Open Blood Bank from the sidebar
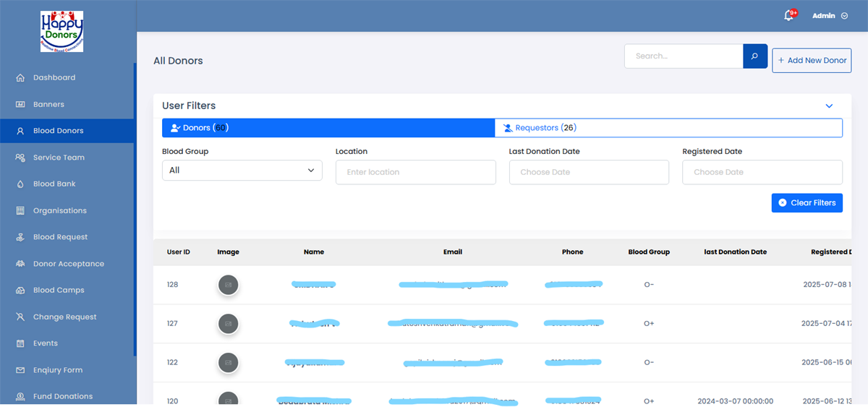This screenshot has width=868, height=407. [54, 184]
